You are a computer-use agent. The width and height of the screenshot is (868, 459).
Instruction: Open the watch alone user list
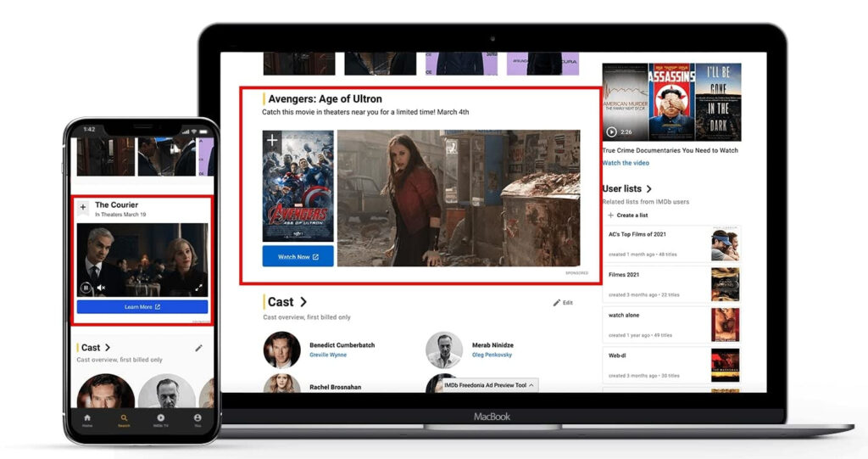671,325
